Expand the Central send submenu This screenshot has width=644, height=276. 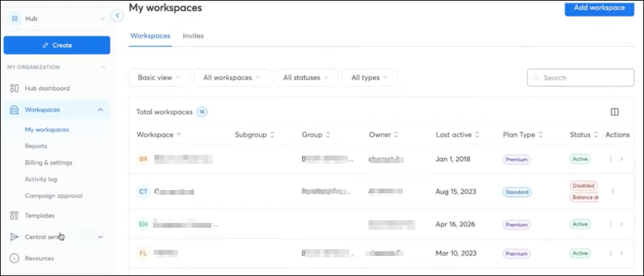click(100, 237)
